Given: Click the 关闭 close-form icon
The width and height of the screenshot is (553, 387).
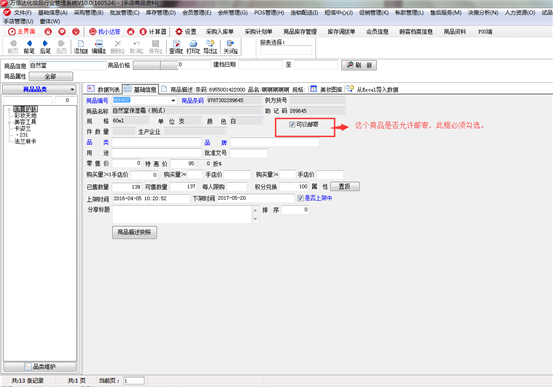Looking at the screenshot, I should coord(230,43).
